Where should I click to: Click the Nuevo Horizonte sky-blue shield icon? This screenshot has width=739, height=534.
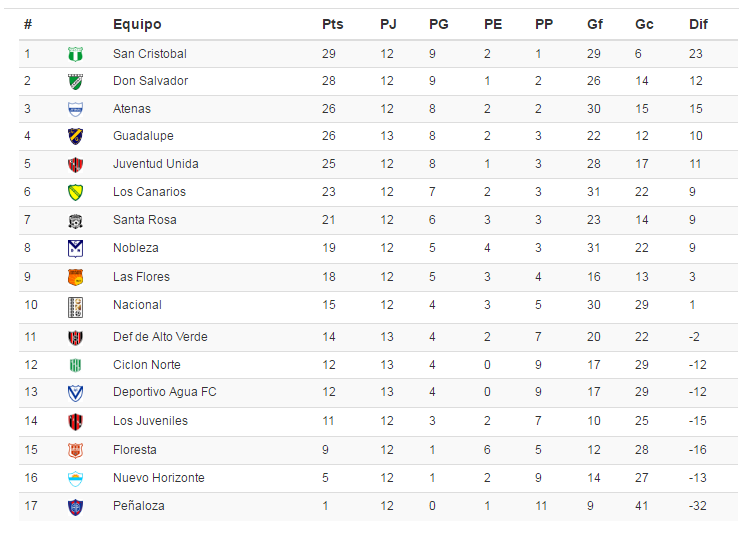tap(75, 479)
